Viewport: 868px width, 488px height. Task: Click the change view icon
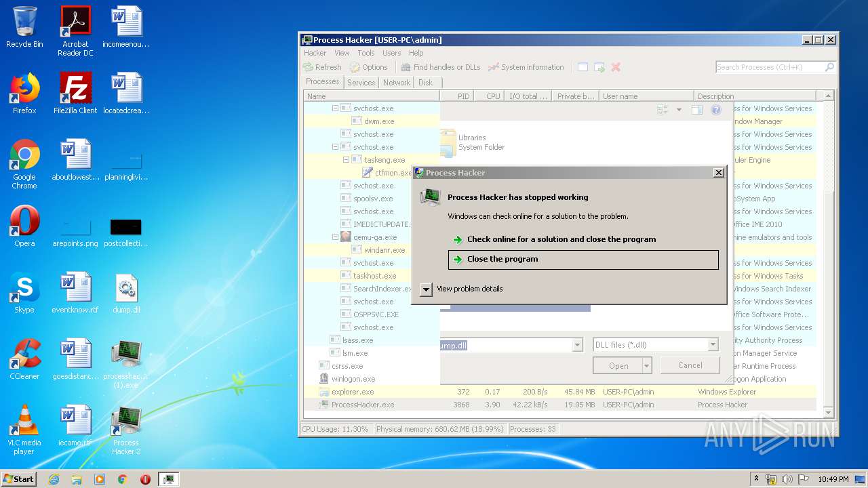[663, 110]
